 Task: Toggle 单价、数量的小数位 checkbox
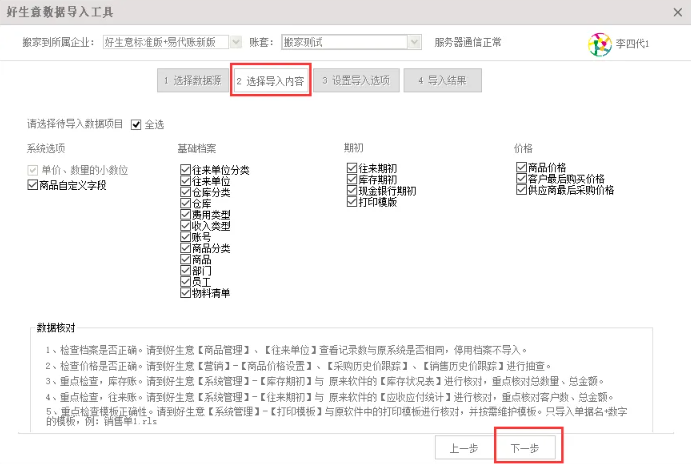32,170
